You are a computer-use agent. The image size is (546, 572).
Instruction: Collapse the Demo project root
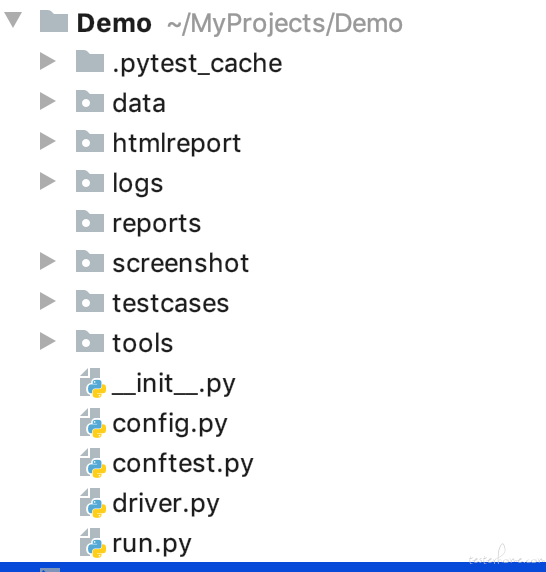(13, 20)
